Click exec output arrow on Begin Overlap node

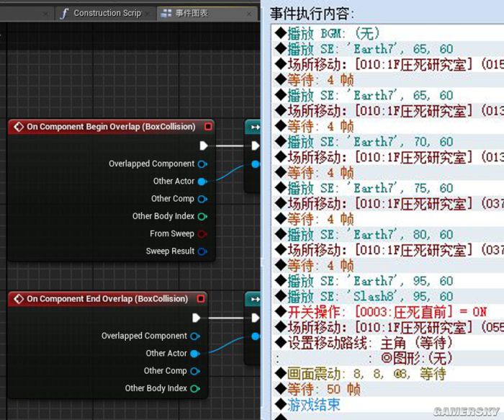204,146
